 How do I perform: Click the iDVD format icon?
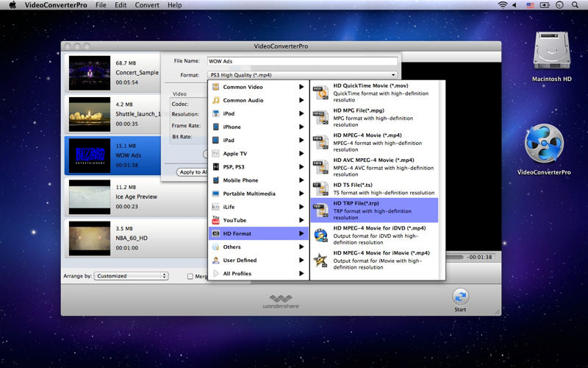click(320, 235)
